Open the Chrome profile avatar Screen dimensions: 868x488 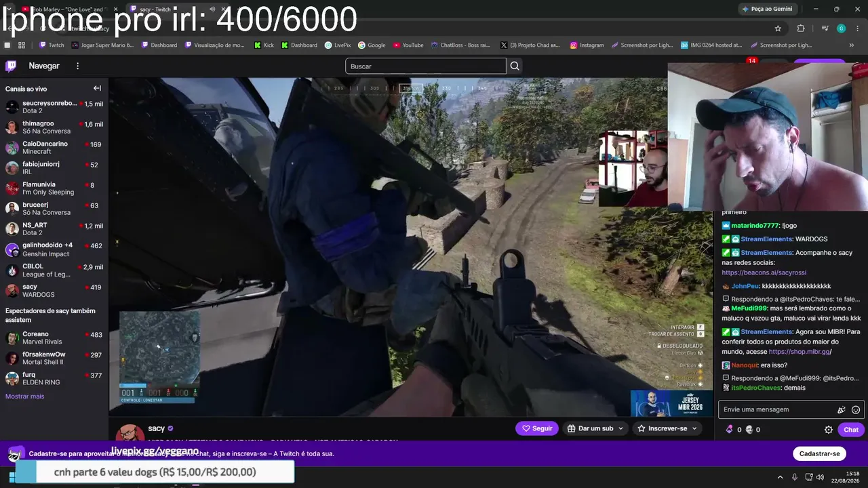pyautogui.click(x=842, y=28)
